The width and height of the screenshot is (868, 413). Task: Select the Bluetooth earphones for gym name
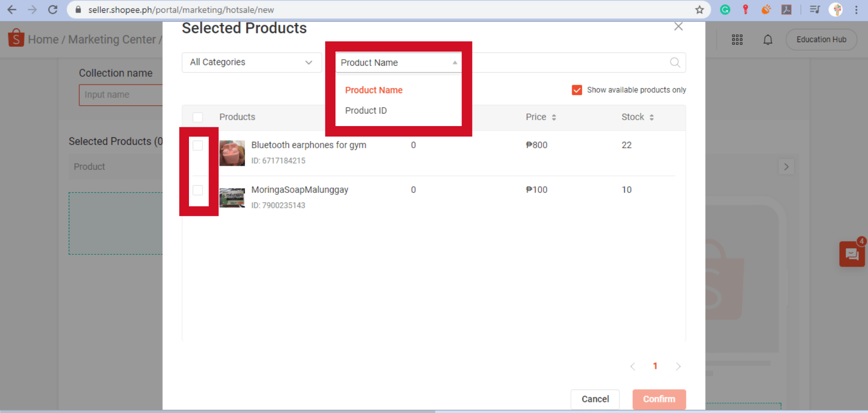309,145
